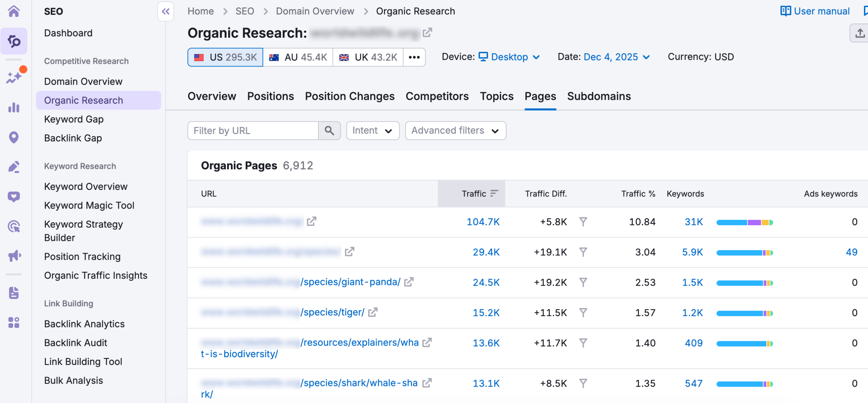Open the Analytics bar-chart sidebar icon
This screenshot has width=868, height=403.
[x=14, y=108]
